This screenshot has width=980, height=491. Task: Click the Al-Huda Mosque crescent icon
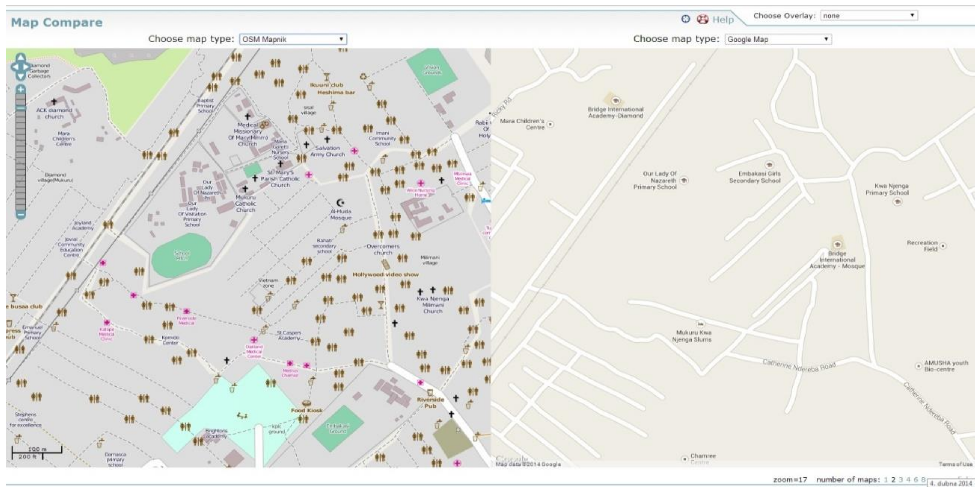pyautogui.click(x=340, y=203)
